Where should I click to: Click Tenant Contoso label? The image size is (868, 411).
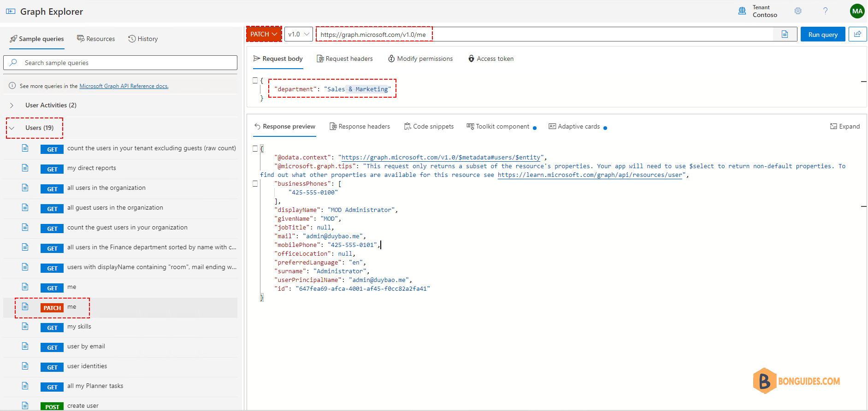click(765, 11)
